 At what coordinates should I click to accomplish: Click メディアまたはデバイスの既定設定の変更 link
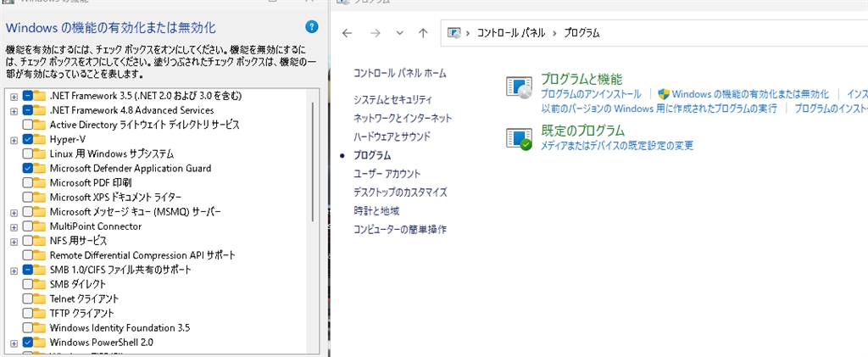(x=617, y=146)
